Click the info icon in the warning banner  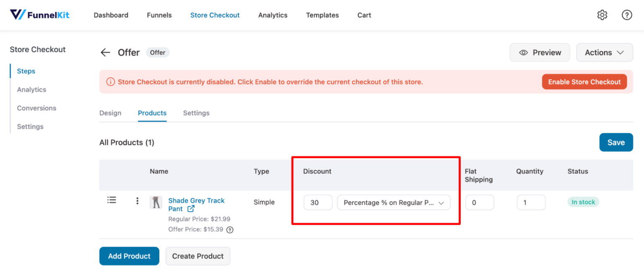coord(110,82)
